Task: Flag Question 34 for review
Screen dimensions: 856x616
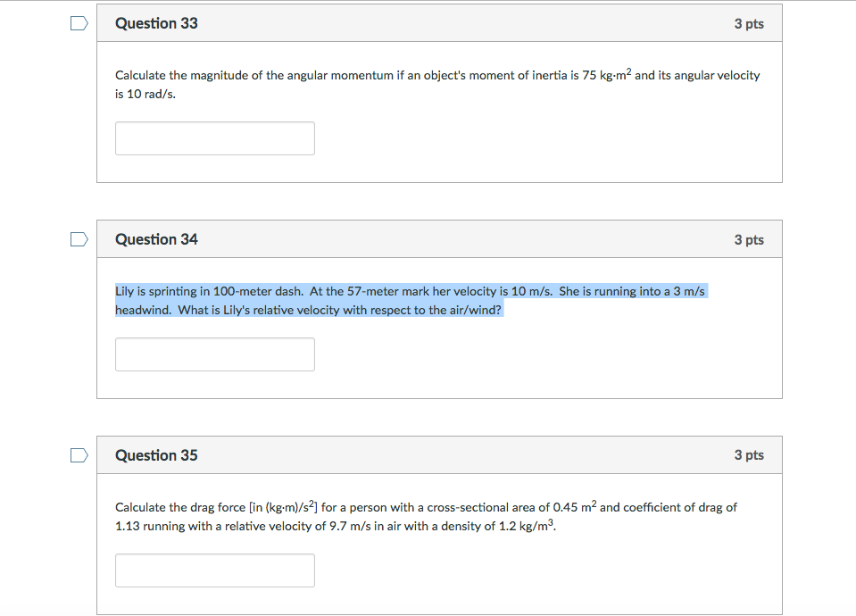Action: (79, 239)
